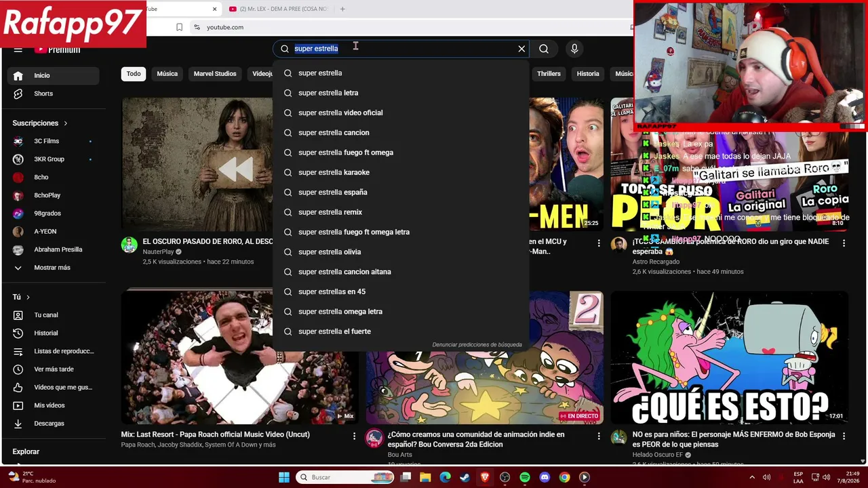
Task: Switch to the Mr. LEX browser tab
Action: pyautogui.click(x=278, y=9)
